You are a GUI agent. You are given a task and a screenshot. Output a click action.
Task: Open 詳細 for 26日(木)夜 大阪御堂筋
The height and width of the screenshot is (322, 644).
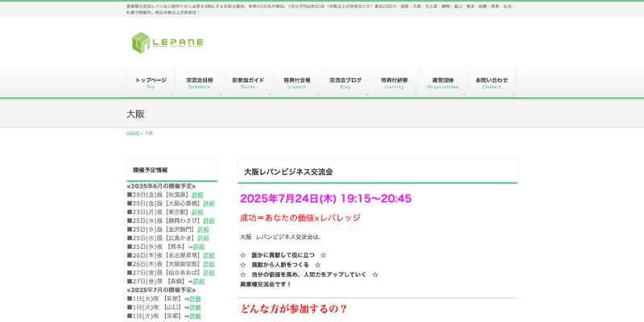pyautogui.click(x=209, y=264)
